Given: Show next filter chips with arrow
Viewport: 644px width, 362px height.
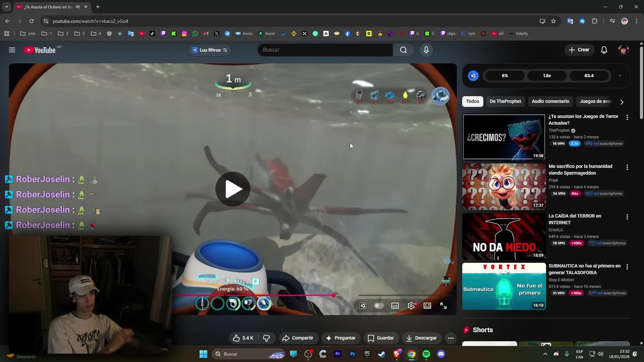Looking at the screenshot, I should (622, 102).
